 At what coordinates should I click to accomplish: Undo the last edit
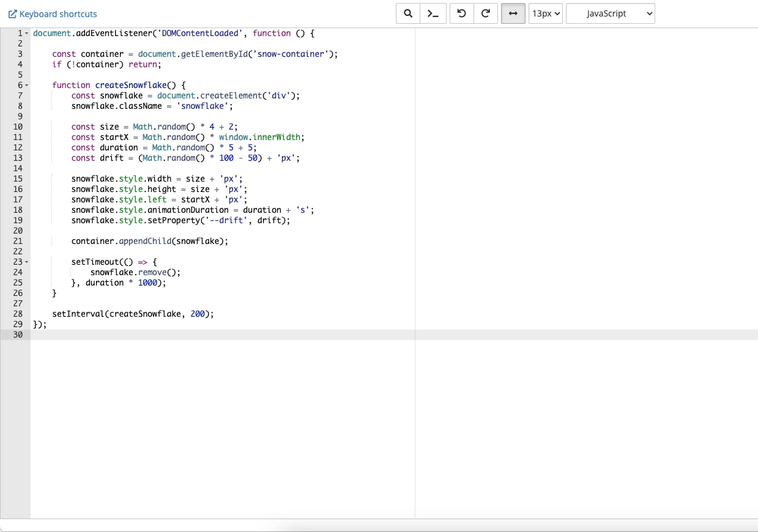[462, 13]
